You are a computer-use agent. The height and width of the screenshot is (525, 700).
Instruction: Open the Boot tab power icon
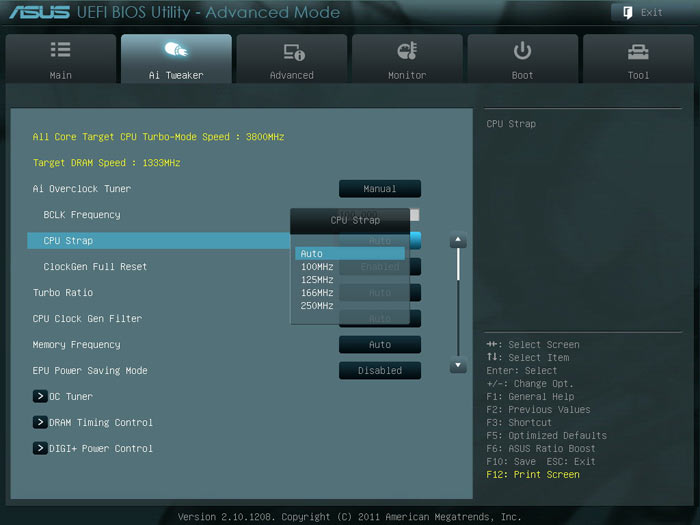click(522, 51)
